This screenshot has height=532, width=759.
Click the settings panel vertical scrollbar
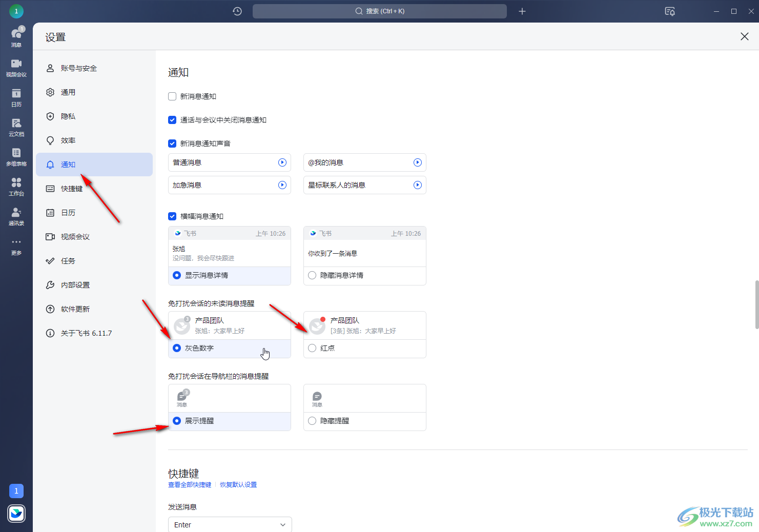click(x=756, y=304)
